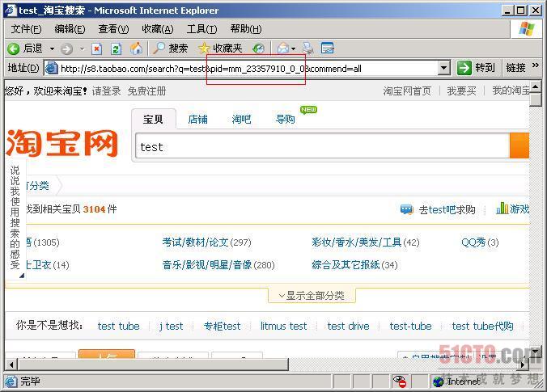Click the test tube代购 suggestion link
The width and height of the screenshot is (547, 392).
tap(482, 327)
